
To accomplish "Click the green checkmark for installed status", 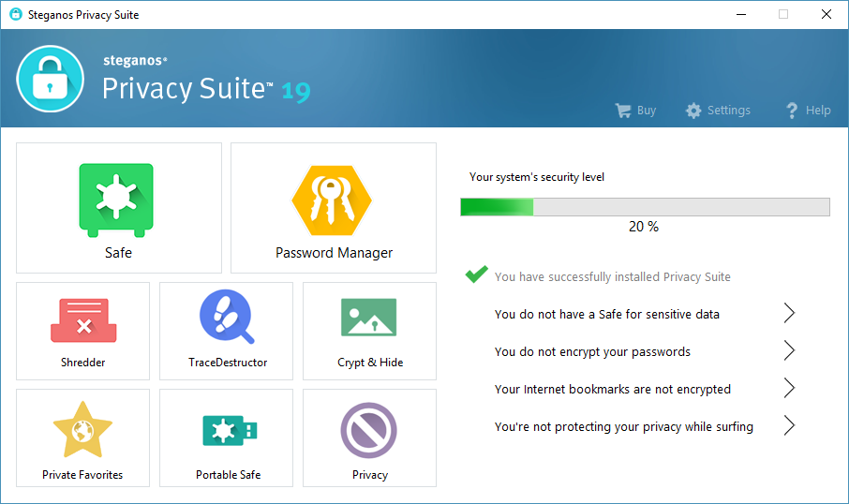I will (x=477, y=275).
